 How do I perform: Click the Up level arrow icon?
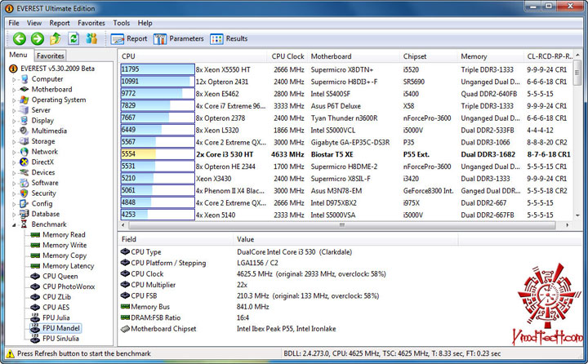[56, 38]
